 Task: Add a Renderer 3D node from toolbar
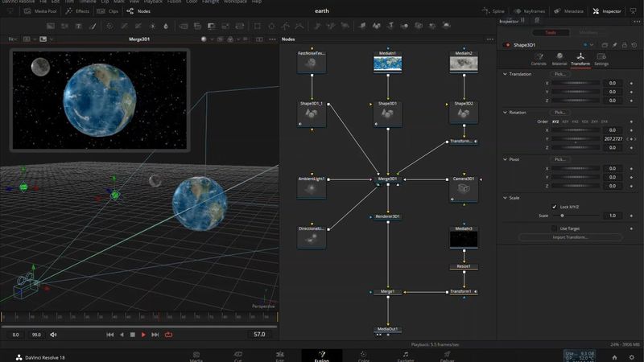pos(447,26)
